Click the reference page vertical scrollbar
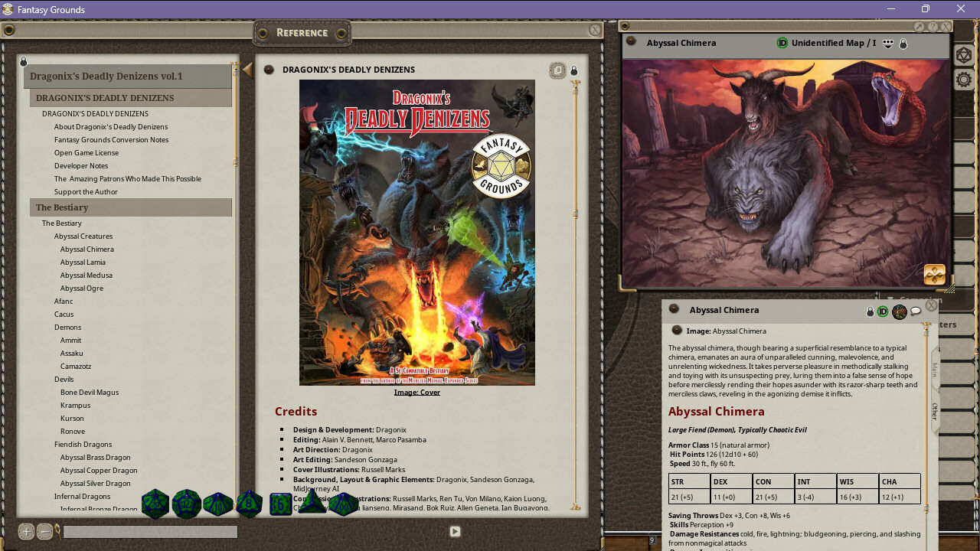Viewport: 980px width, 551px height. [x=576, y=295]
